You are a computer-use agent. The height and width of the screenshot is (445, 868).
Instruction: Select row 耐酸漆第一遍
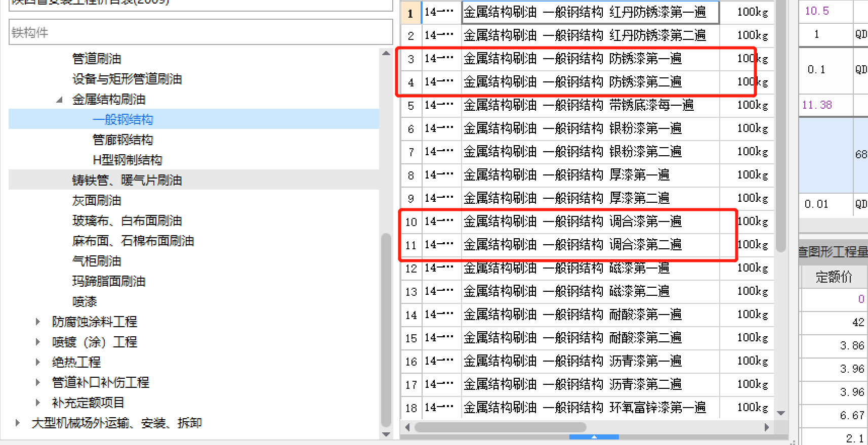(x=587, y=315)
